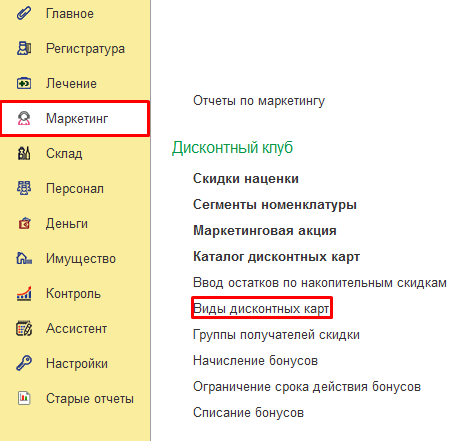This screenshot has height=441, width=471.
Task: Open Списание бонусов item
Action: (249, 413)
